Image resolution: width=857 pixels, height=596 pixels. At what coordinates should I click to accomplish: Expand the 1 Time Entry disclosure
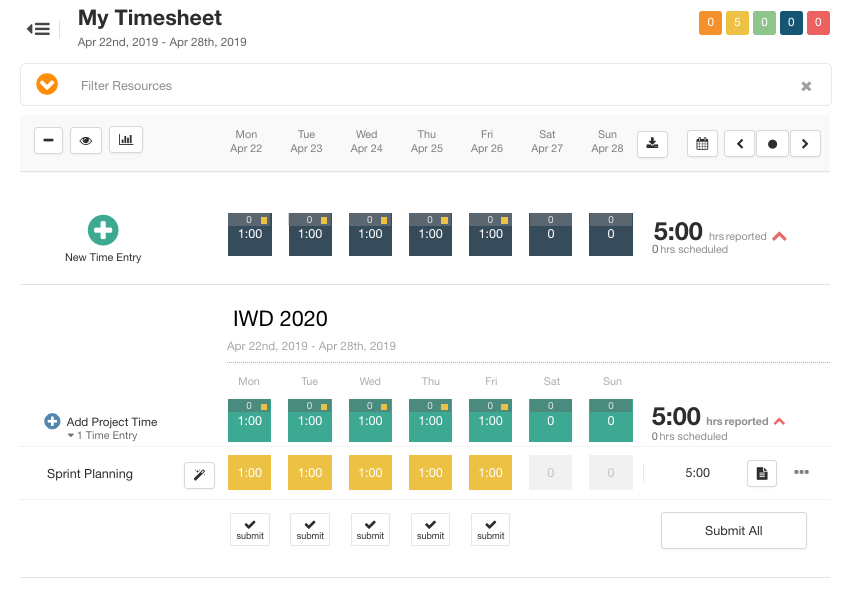click(x=71, y=436)
